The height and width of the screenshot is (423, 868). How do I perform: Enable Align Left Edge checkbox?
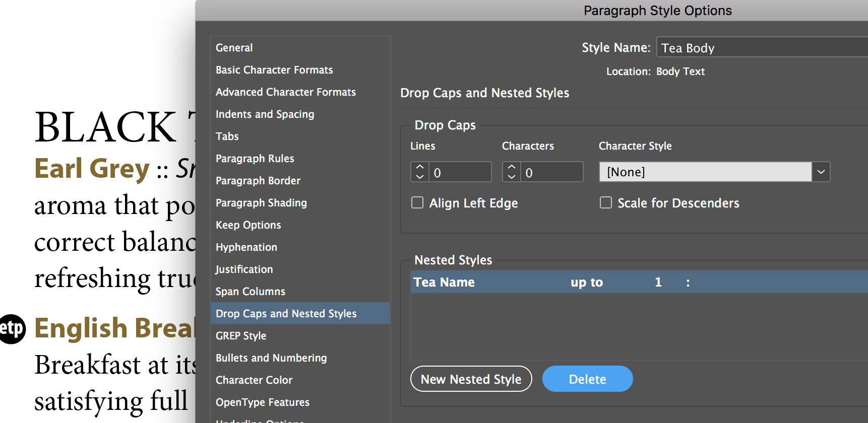pyautogui.click(x=417, y=202)
